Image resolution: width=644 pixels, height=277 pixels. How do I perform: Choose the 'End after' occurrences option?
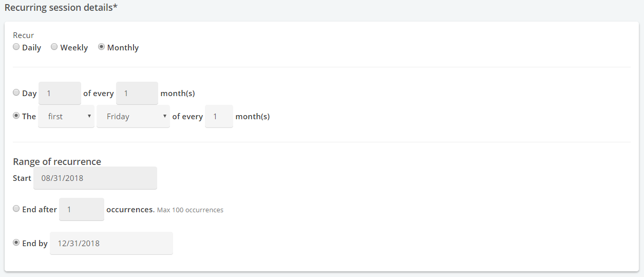(16, 209)
